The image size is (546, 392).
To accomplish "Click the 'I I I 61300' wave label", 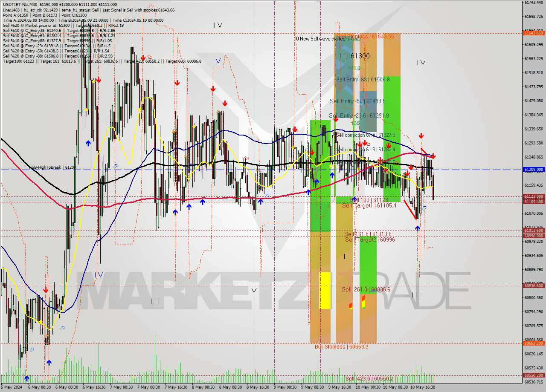I will [354, 56].
